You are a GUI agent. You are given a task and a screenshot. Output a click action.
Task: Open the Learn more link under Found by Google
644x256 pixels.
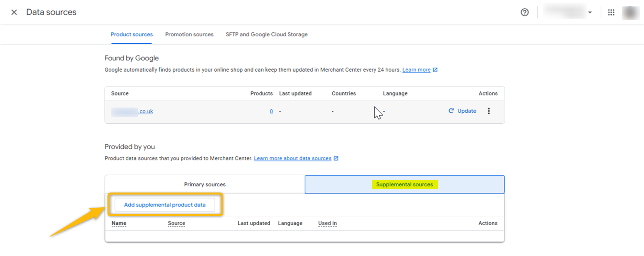(x=416, y=70)
